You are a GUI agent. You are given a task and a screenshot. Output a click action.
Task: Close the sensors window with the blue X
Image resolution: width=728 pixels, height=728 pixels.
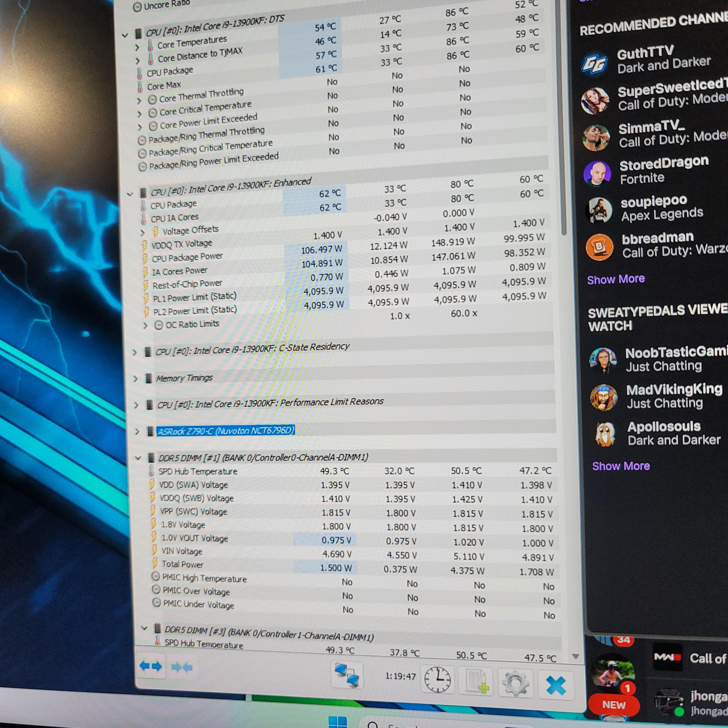pyautogui.click(x=555, y=685)
